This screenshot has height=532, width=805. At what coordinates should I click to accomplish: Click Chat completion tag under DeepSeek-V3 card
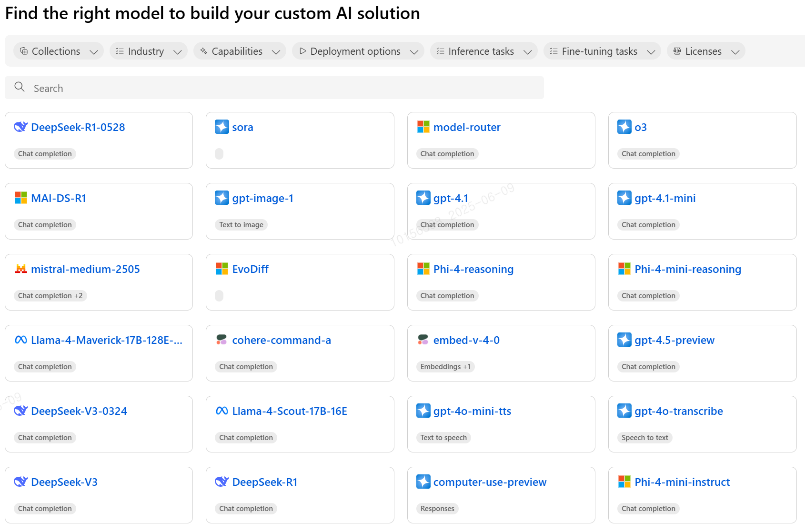(45, 508)
